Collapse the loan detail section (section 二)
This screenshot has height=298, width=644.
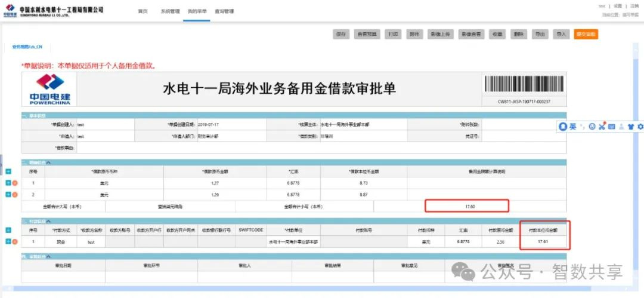(x=49, y=162)
